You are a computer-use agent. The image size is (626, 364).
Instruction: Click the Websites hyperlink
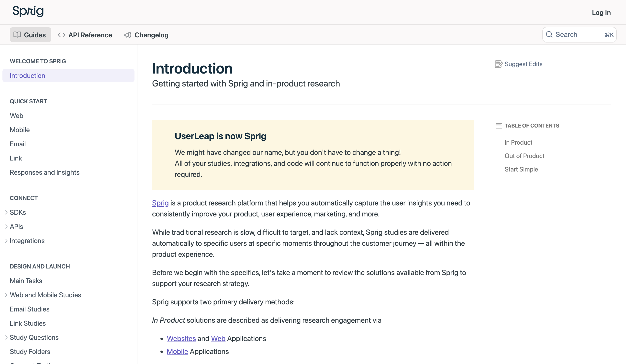(181, 338)
